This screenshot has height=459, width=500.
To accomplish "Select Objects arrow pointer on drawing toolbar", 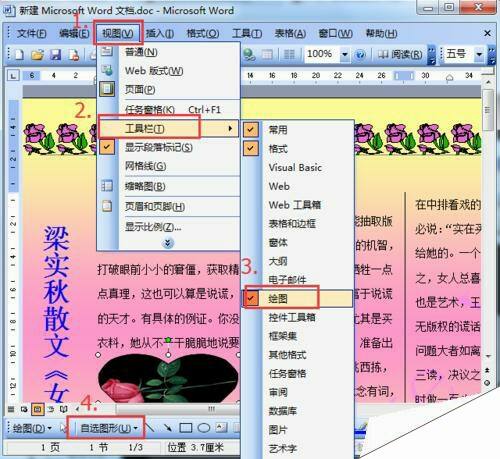I will [x=63, y=428].
